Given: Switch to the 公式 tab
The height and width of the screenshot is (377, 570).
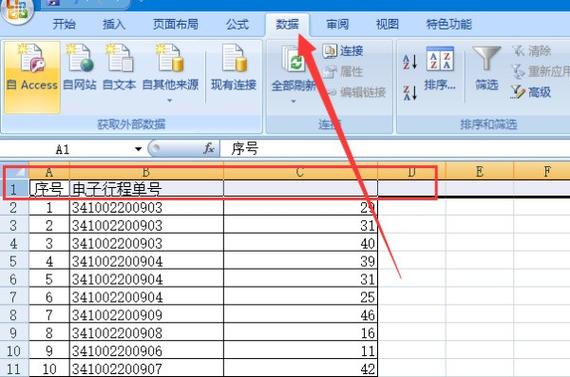Looking at the screenshot, I should [237, 24].
